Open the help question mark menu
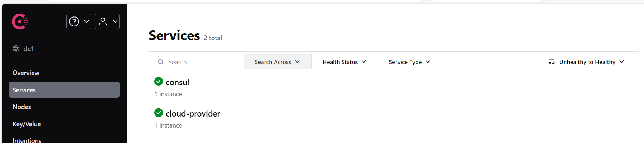Image resolution: width=644 pixels, height=143 pixels. (x=79, y=21)
